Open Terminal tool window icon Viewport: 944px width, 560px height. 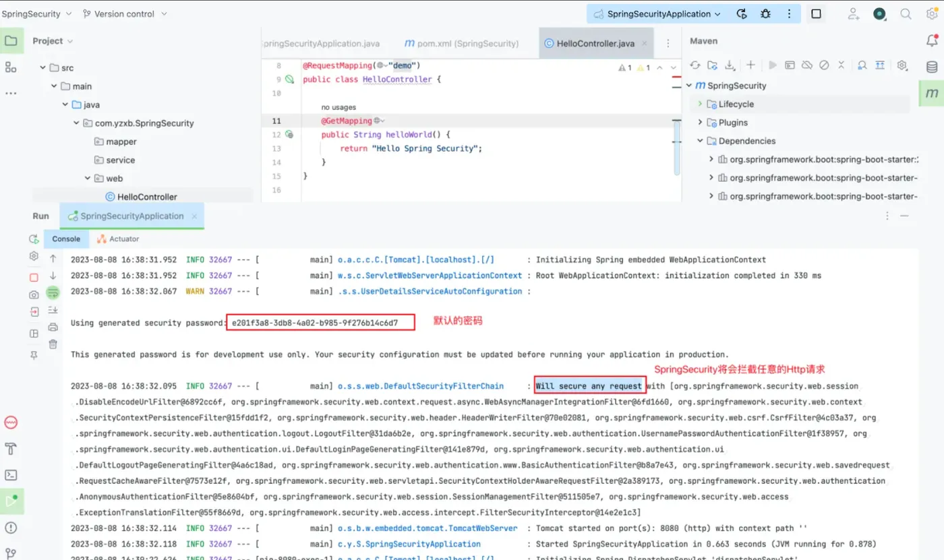[x=11, y=475]
